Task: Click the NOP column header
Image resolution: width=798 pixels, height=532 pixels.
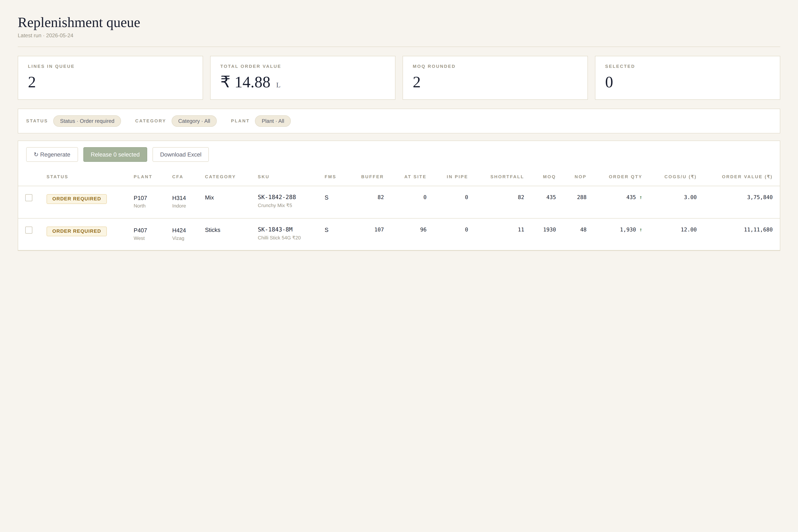Action: click(x=580, y=177)
